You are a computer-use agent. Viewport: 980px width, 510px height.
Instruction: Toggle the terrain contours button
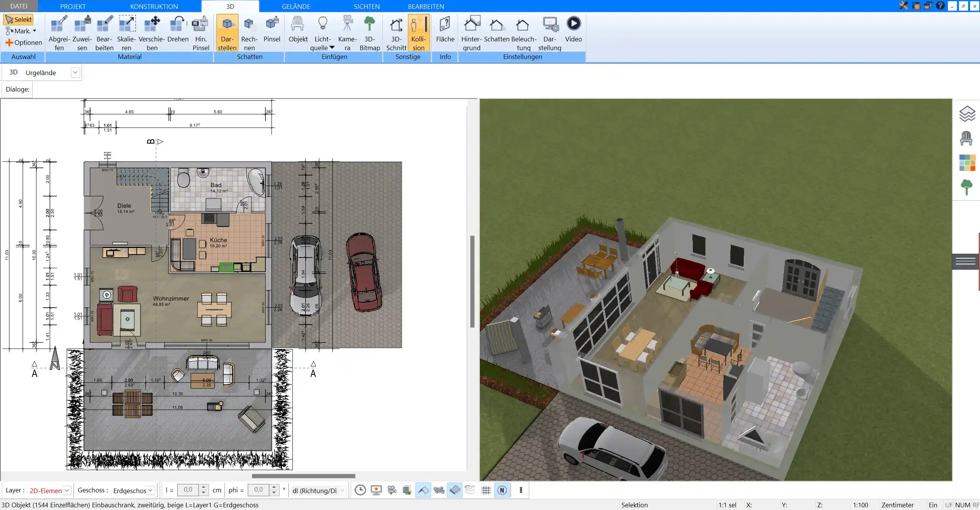coord(470,490)
